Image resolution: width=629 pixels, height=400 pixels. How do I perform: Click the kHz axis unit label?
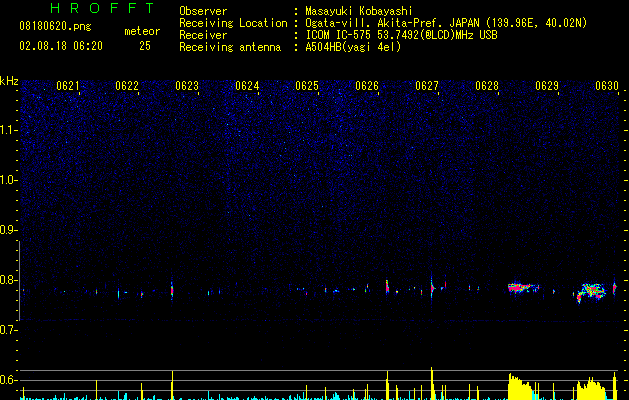pyautogui.click(x=9, y=81)
